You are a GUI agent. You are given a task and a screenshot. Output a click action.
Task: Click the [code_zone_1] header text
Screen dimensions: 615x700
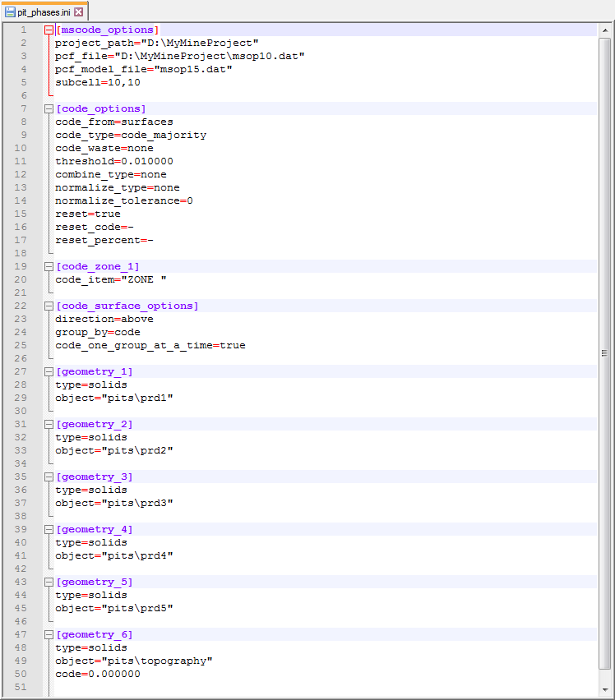point(98,266)
